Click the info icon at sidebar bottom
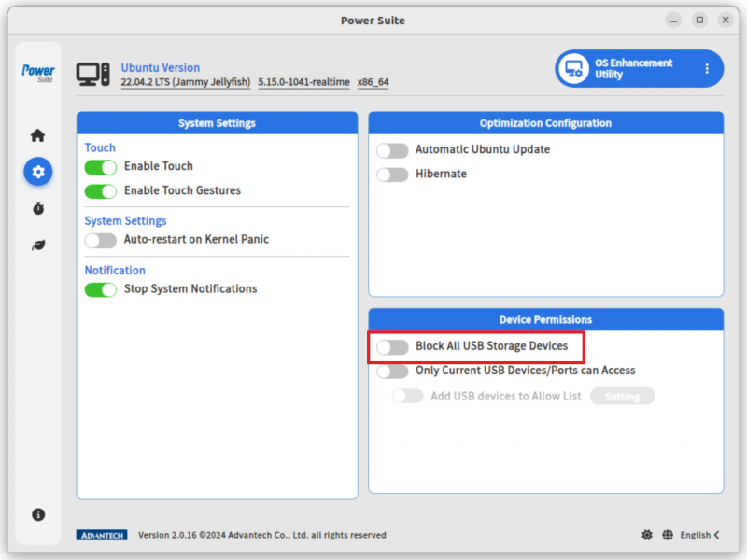 tap(37, 514)
